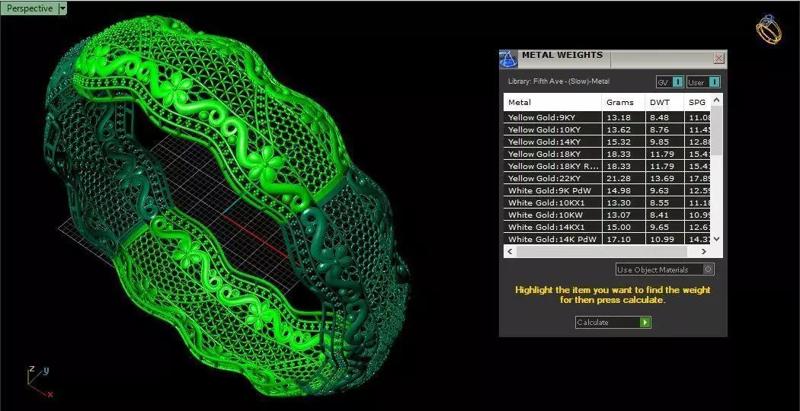
Task: Click the vertical scrollbar thumb
Action: 716,131
